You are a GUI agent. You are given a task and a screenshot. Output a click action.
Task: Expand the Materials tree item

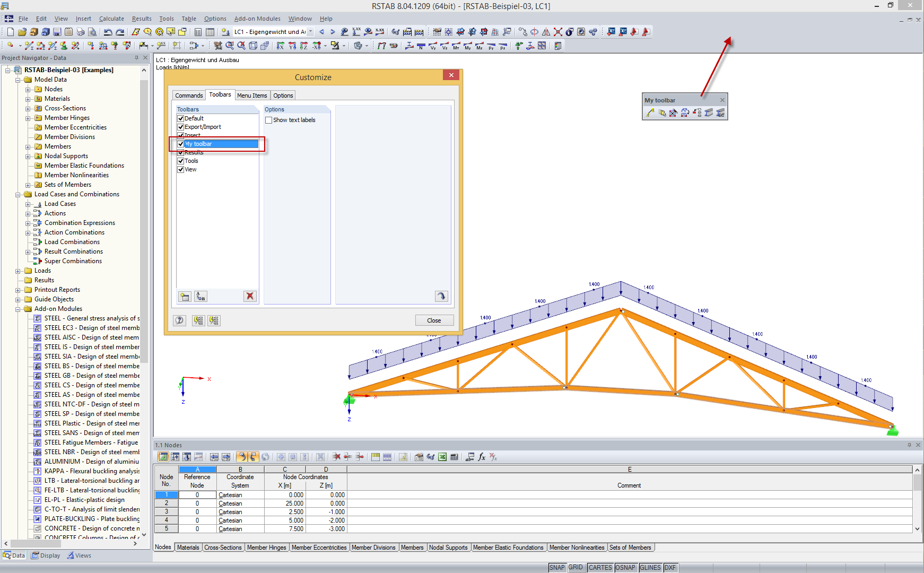[28, 99]
